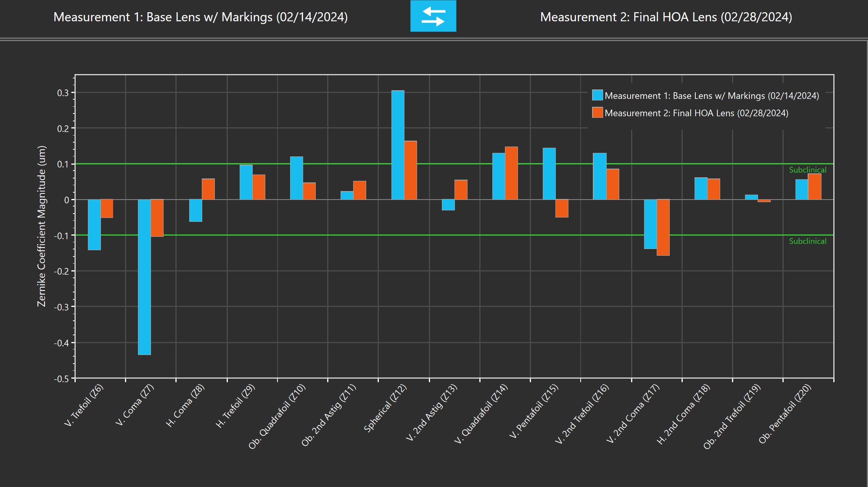Click the Measurement 2 orange legend swatch
This screenshot has width=868, height=487.
597,113
